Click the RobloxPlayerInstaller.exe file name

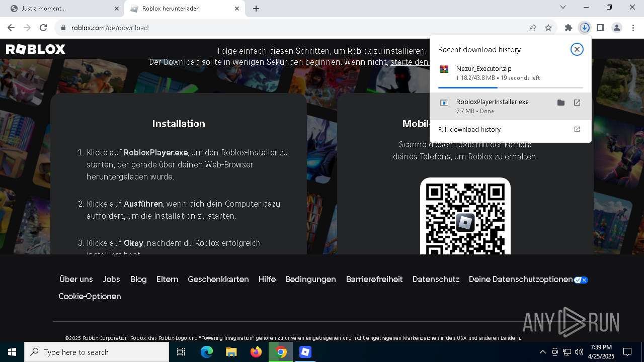tap(492, 102)
